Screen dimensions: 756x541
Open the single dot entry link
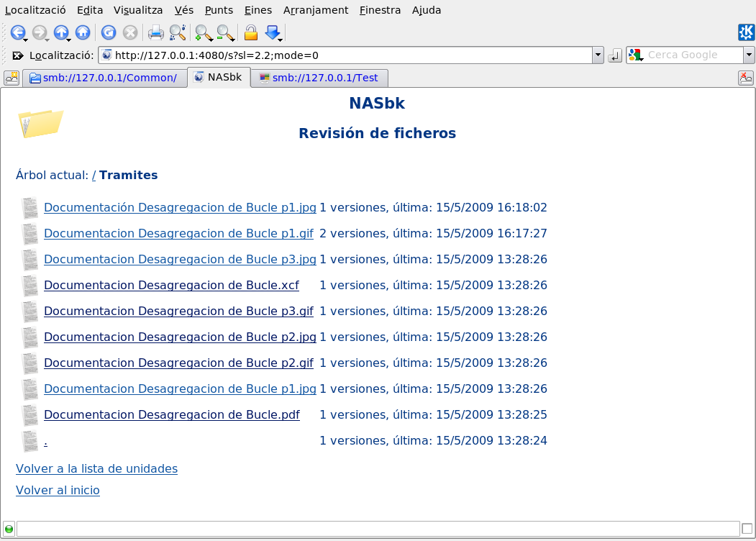coord(45,441)
